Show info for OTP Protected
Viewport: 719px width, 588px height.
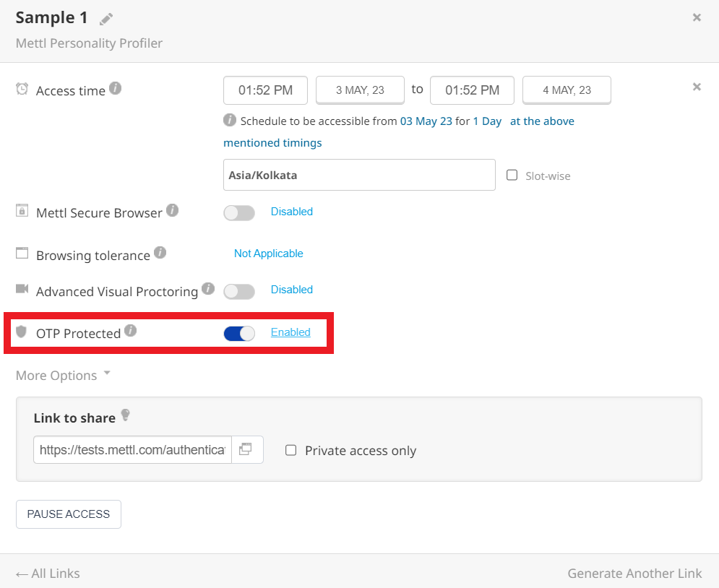coord(130,330)
